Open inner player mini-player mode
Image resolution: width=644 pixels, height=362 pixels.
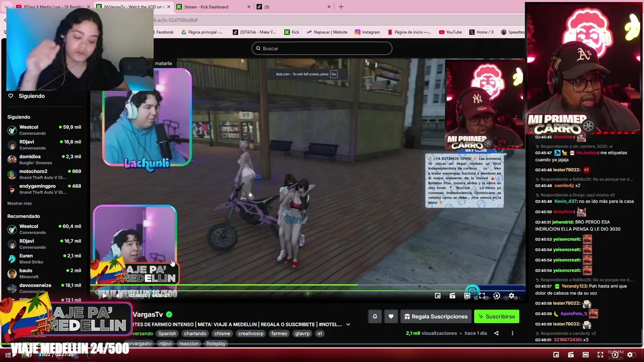438,296
